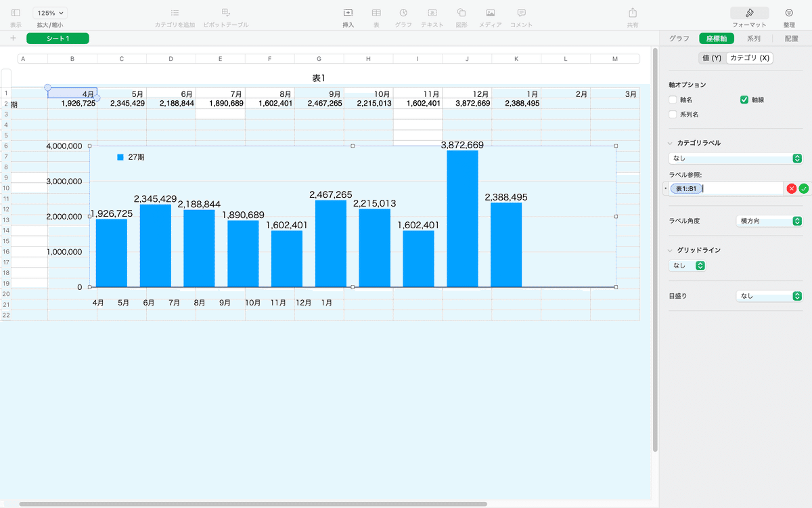
Task: Open the category label なし dropdown
Action: [x=736, y=158]
